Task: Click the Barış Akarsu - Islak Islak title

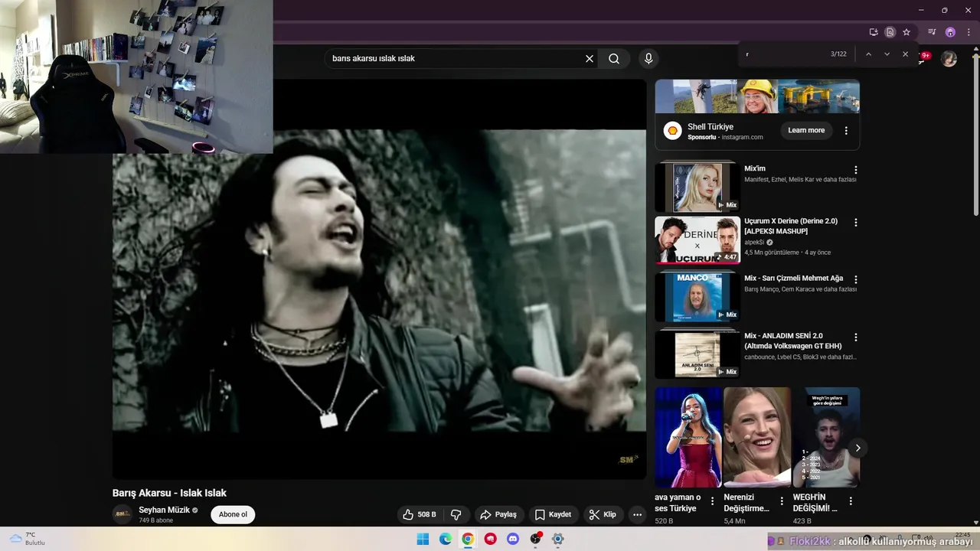Action: point(169,493)
